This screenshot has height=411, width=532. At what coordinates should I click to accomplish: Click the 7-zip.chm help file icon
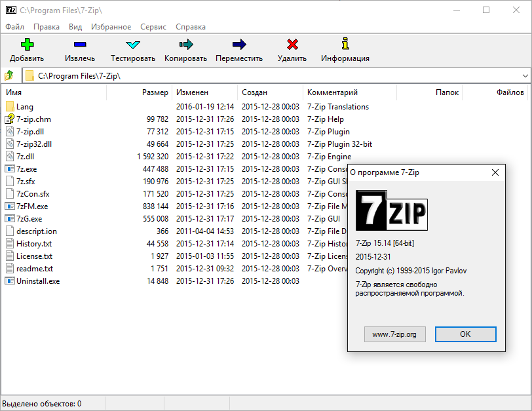tap(10, 119)
